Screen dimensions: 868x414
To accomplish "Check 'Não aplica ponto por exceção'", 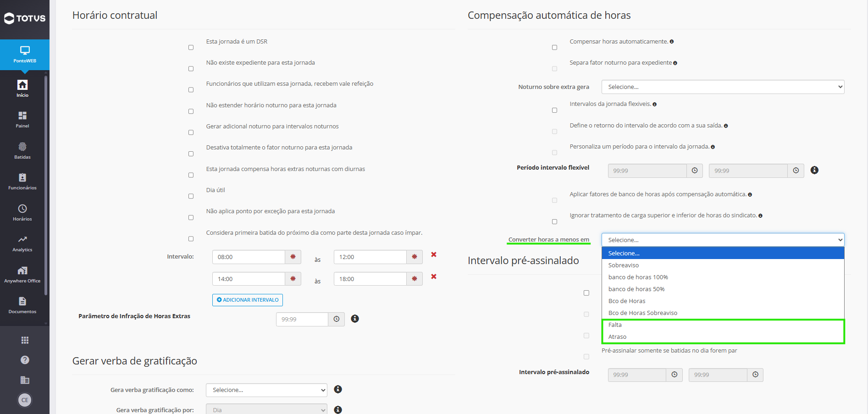I will coord(191,217).
